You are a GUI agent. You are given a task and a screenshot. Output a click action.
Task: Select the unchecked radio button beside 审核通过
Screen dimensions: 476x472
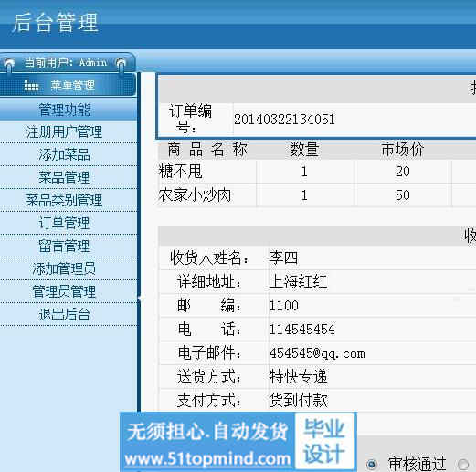tap(463, 465)
